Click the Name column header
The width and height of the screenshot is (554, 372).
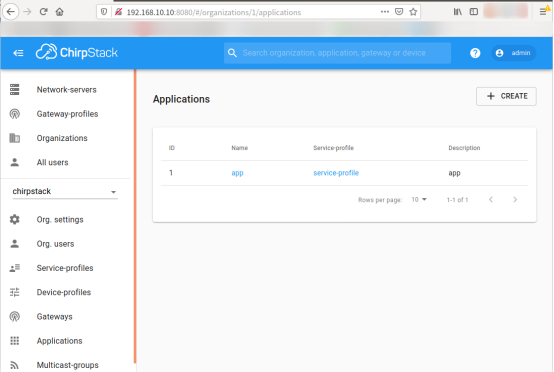(x=240, y=148)
